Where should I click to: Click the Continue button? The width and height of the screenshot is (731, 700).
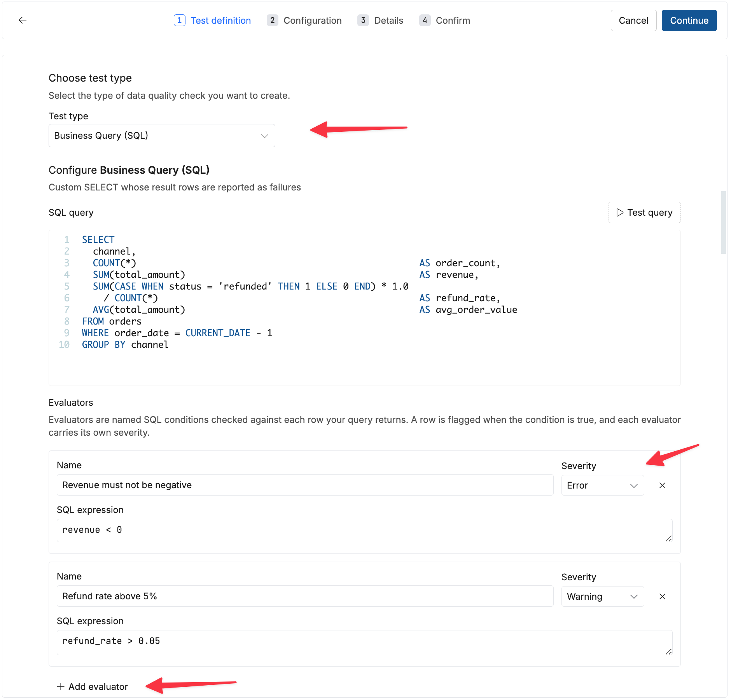(x=689, y=20)
